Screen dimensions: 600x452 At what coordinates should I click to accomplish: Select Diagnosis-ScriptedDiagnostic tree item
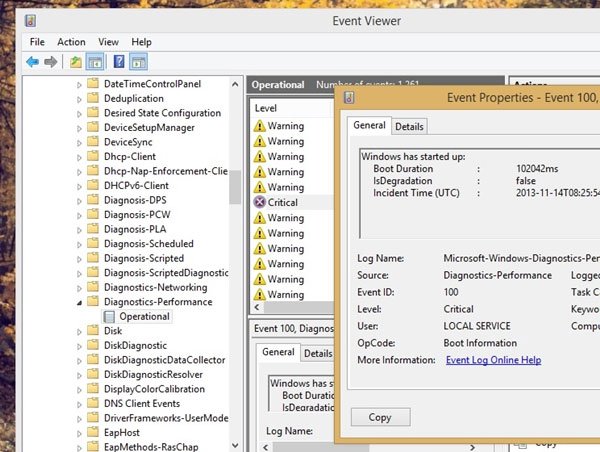166,273
